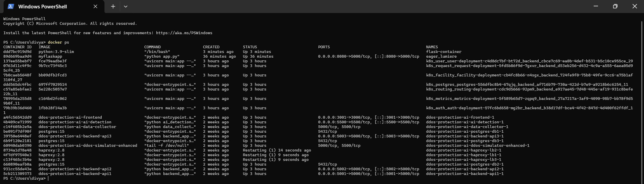
Task: Click the STATUS column header text
Action: pos(250,47)
